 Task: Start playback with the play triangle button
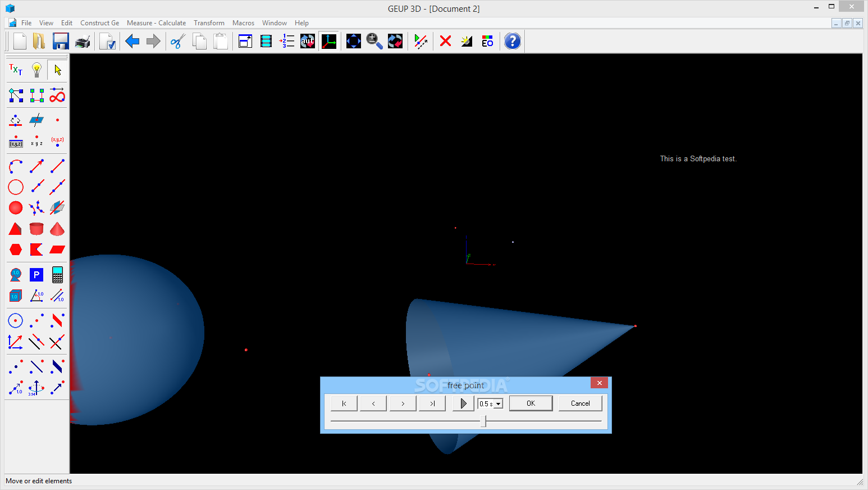click(463, 403)
